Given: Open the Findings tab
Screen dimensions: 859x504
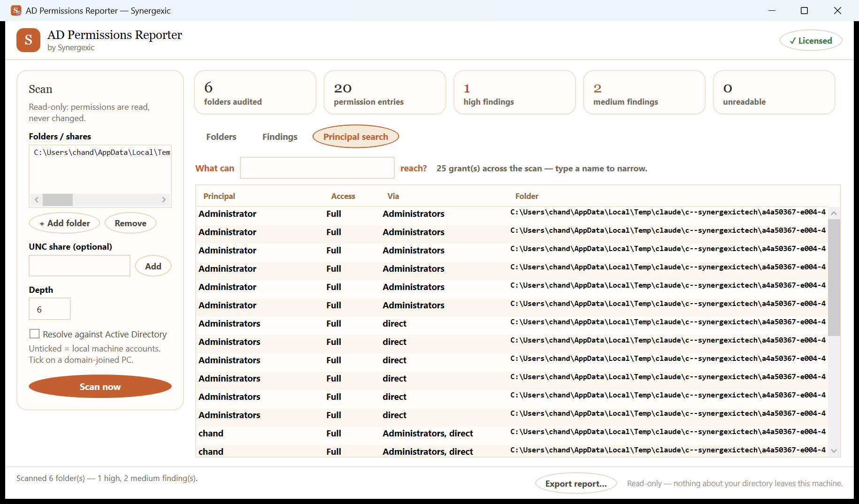Looking at the screenshot, I should coord(280,137).
